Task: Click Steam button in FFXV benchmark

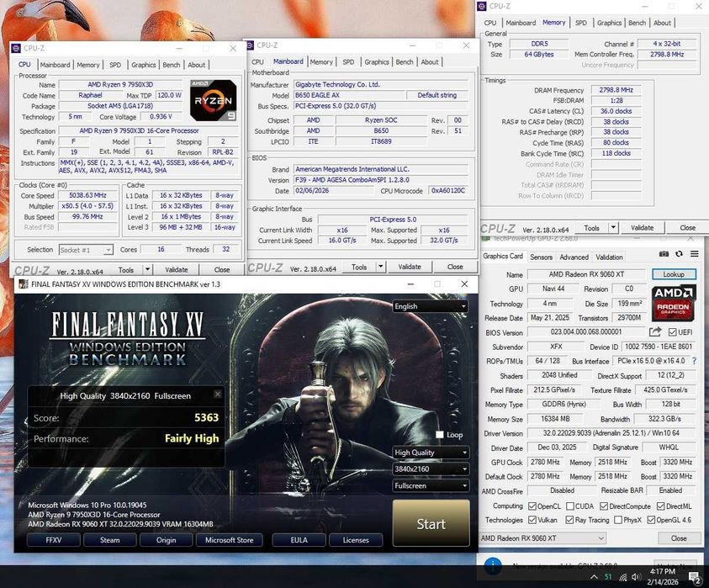Action: tap(110, 539)
